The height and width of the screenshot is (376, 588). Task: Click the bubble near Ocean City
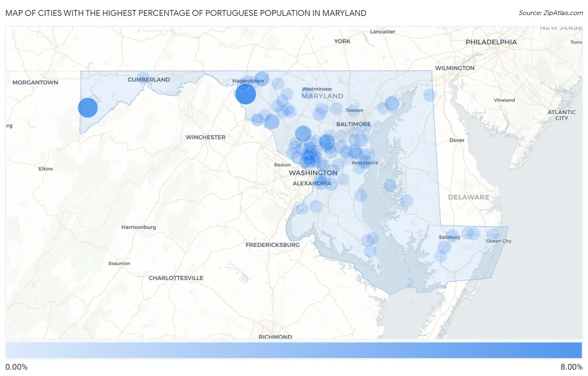tap(493, 234)
